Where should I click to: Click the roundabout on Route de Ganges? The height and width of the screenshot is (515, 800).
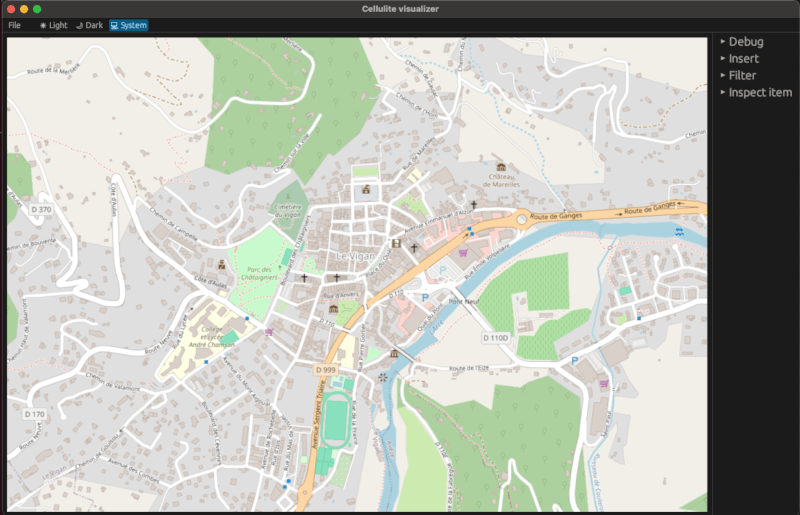coord(519,219)
